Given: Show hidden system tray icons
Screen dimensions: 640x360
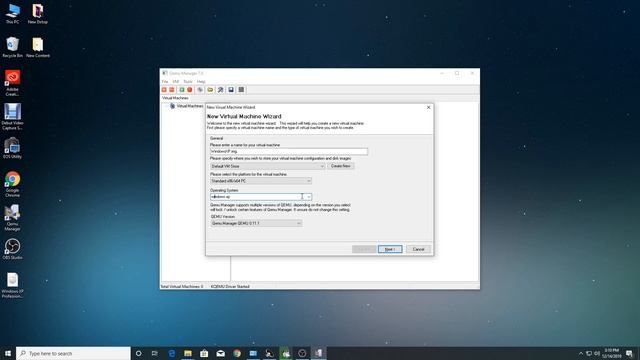Looking at the screenshot, I should [581, 353].
